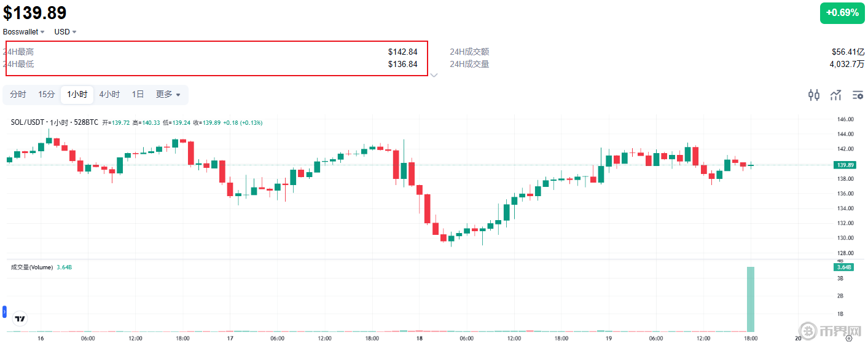The height and width of the screenshot is (348, 868).
Task: Click the tall 18:00 volume bar
Action: tap(750, 299)
